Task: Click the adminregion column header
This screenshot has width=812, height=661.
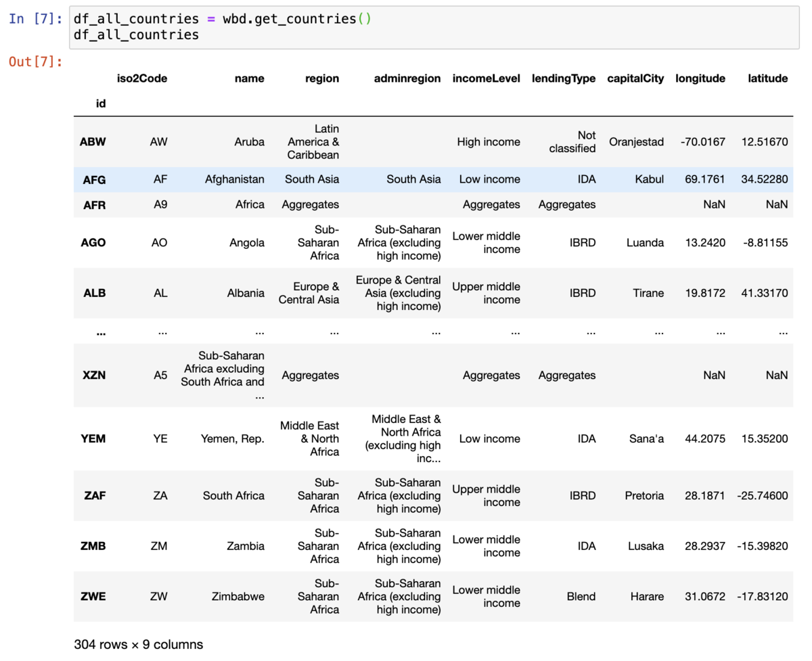Action: 407,78
